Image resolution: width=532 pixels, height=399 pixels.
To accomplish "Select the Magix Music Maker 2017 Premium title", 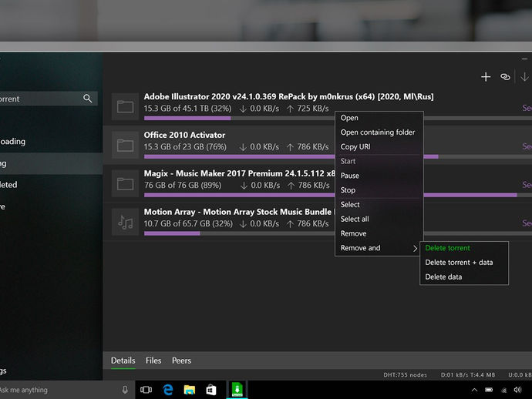I will [240, 173].
